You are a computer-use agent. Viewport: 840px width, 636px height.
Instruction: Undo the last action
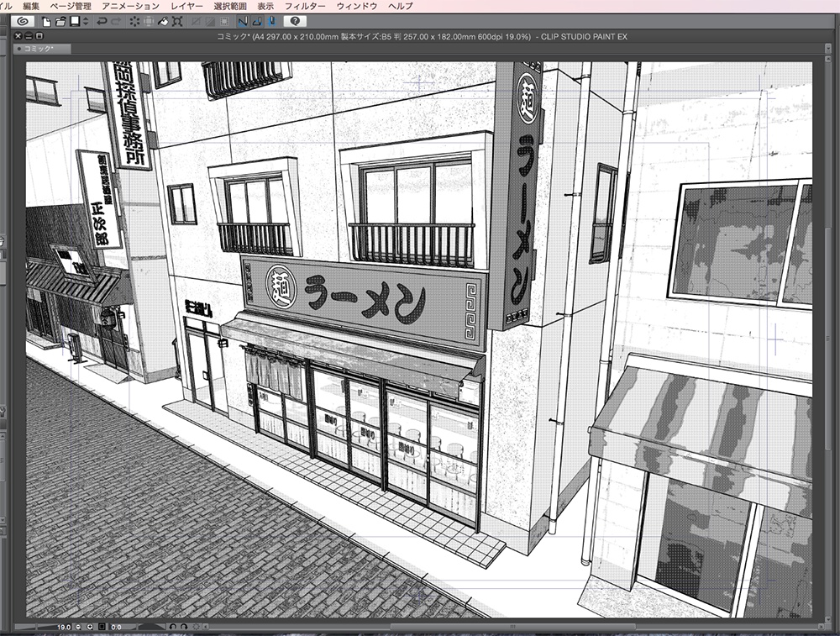click(101, 24)
